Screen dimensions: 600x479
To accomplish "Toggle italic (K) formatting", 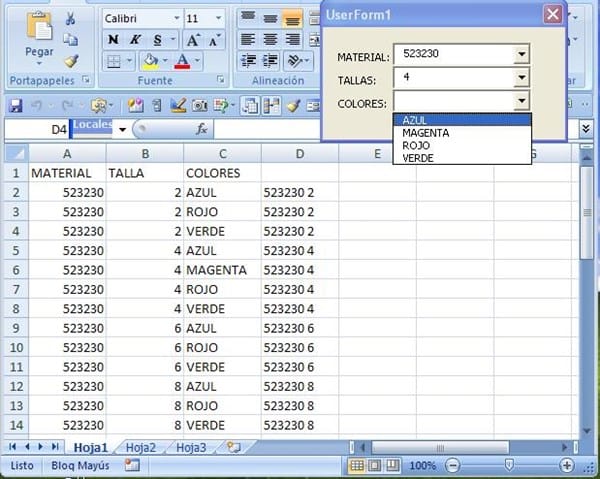I will pos(135,40).
